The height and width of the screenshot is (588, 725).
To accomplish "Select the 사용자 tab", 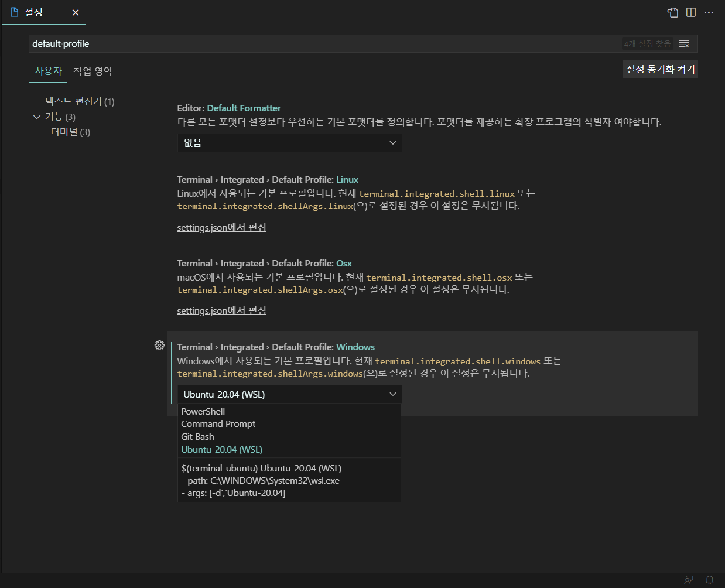I will click(48, 71).
